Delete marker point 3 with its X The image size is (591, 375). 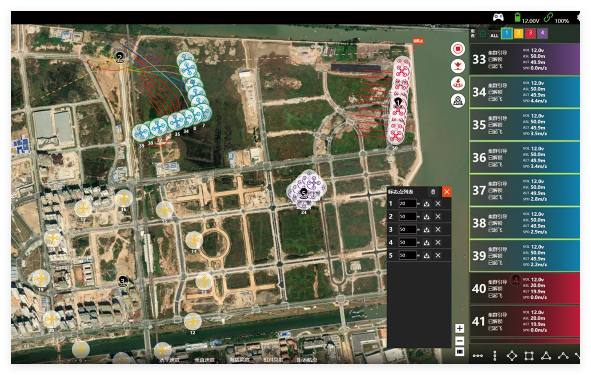pyautogui.click(x=438, y=229)
